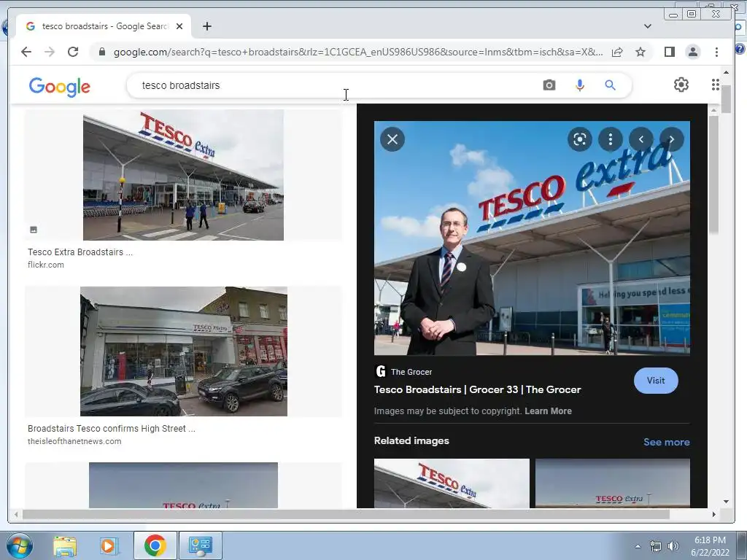
Task: Open second related image with dark sky
Action: pos(613,483)
